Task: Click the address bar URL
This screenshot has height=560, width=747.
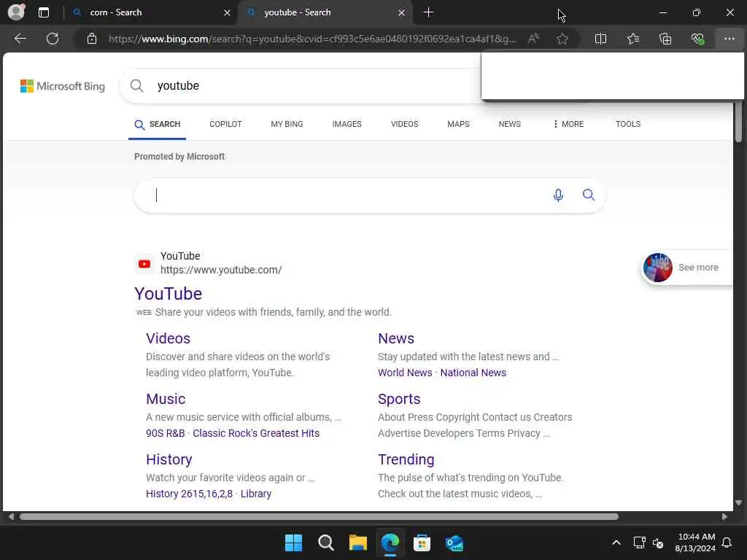Action: coord(312,39)
